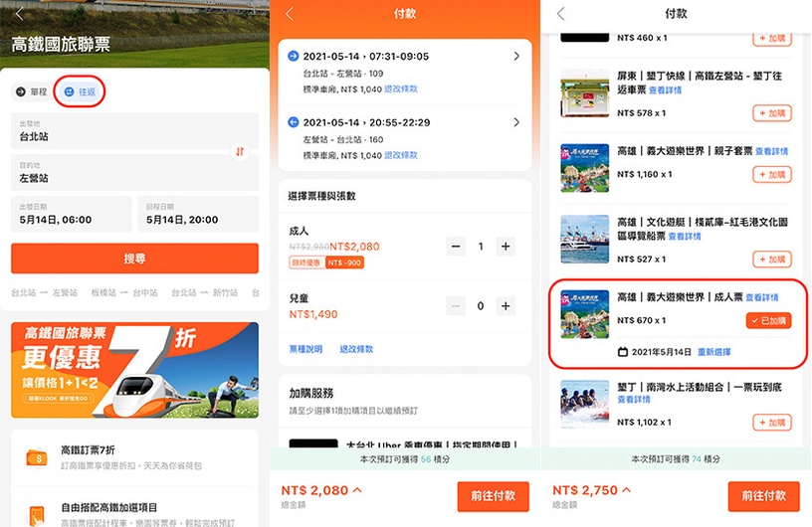The height and width of the screenshot is (527, 812).
Task: View details of 墾丁快線 往返車票
Action: click(x=666, y=90)
